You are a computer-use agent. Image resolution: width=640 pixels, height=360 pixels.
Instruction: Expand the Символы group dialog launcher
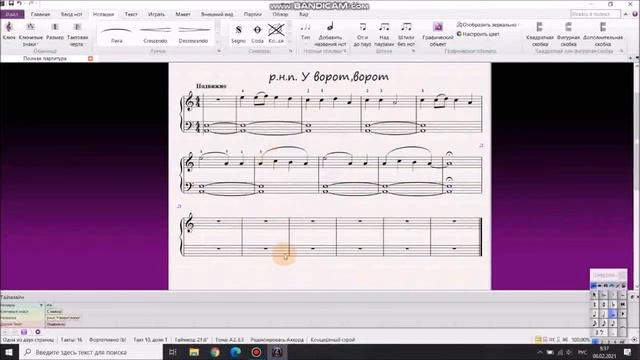click(291, 51)
